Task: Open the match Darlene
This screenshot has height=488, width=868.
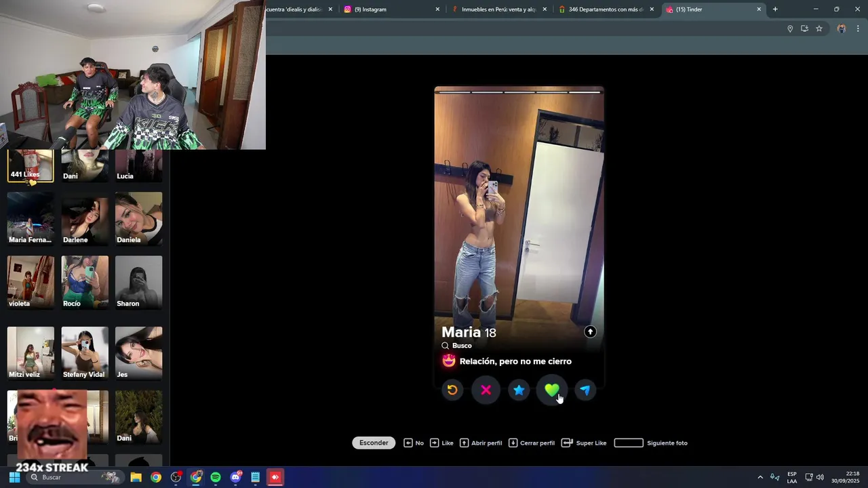Action: 85,219
